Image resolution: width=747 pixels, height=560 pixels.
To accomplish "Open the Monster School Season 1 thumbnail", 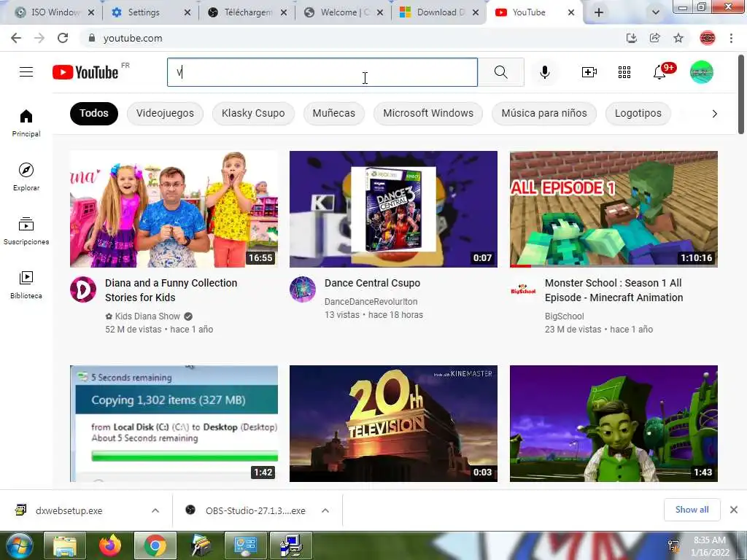I will tap(614, 209).
